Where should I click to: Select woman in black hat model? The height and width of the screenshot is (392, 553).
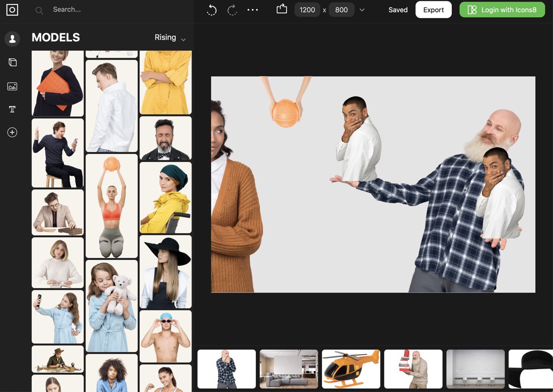[x=165, y=272]
